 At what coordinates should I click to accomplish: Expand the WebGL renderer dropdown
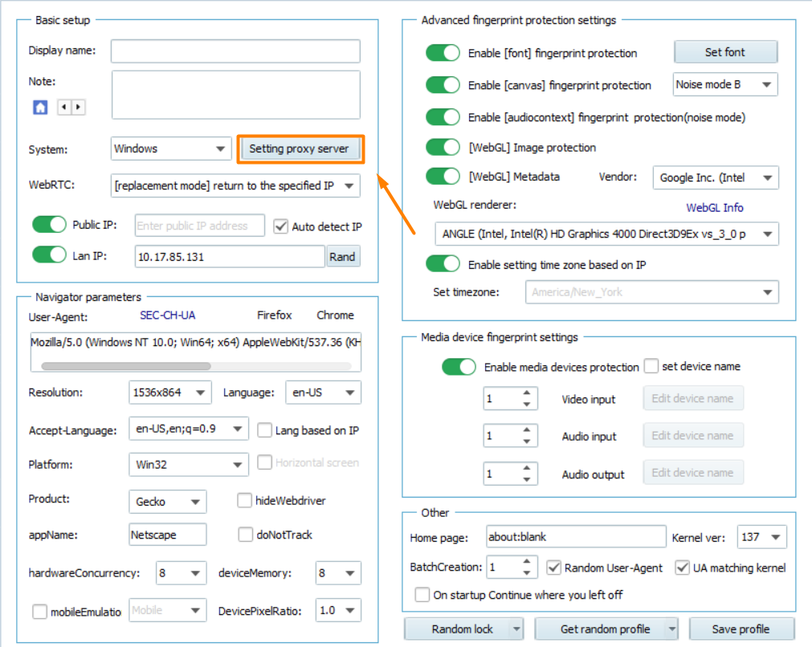click(767, 234)
